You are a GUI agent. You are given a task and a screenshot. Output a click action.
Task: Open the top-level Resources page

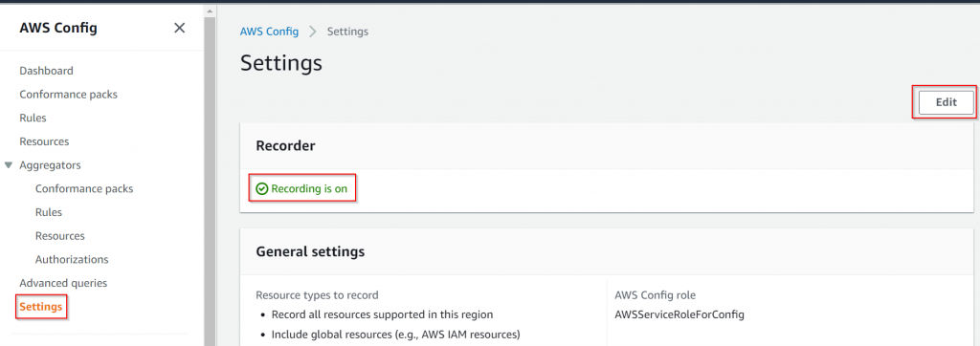point(44,141)
